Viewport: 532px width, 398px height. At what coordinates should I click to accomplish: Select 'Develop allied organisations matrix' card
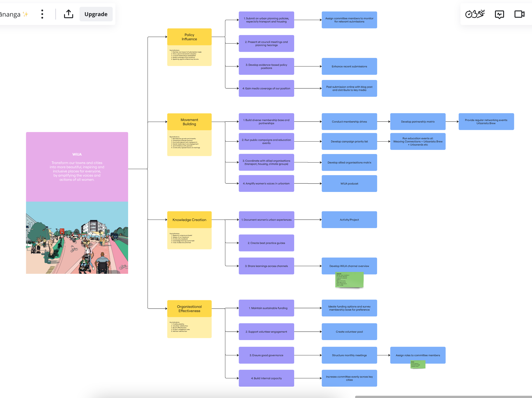point(349,163)
